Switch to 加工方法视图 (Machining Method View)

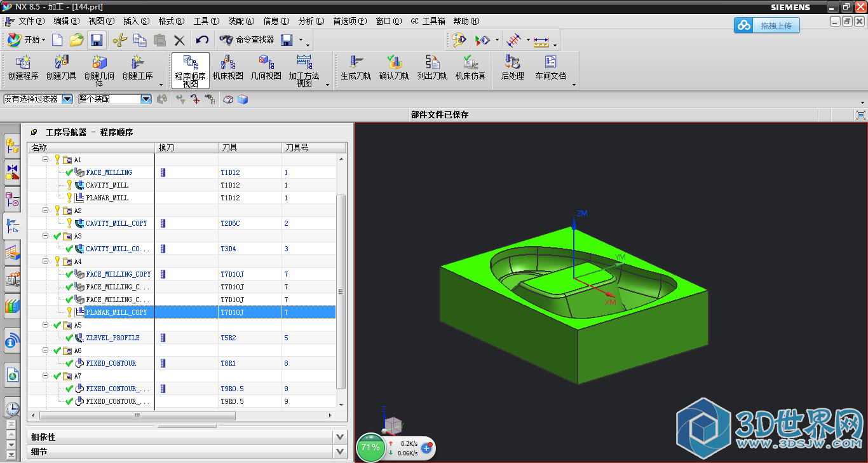304,70
